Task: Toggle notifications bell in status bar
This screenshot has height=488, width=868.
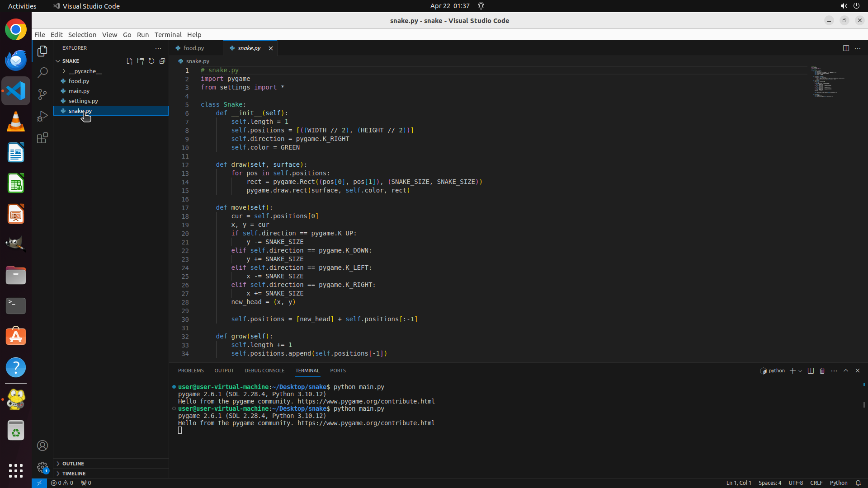Action: [x=858, y=483]
